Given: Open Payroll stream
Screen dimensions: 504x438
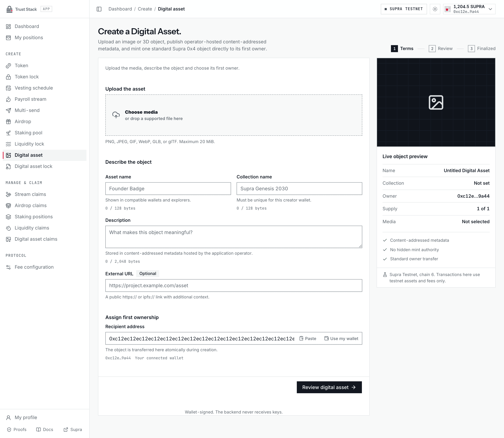Looking at the screenshot, I should (x=44, y=99).
